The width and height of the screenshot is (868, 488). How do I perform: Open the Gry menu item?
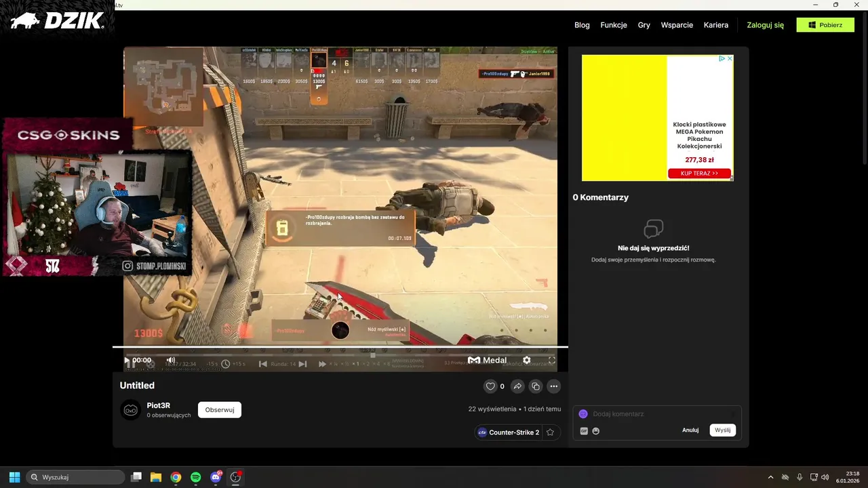coord(644,25)
